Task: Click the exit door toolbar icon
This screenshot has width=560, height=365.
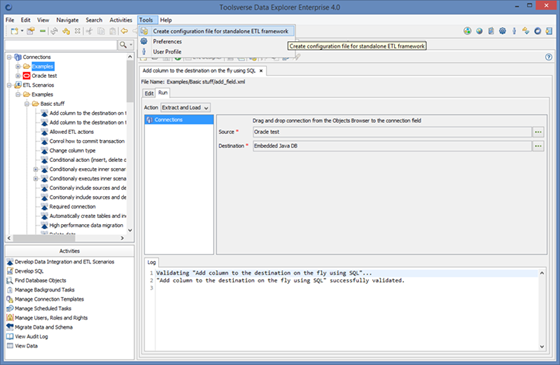Action: [x=549, y=31]
